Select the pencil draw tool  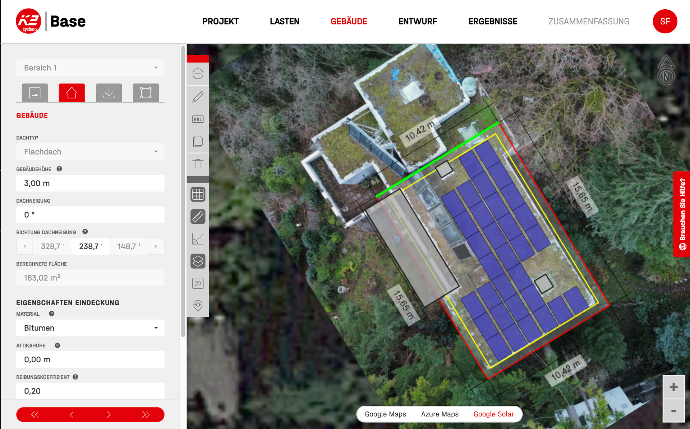198,96
